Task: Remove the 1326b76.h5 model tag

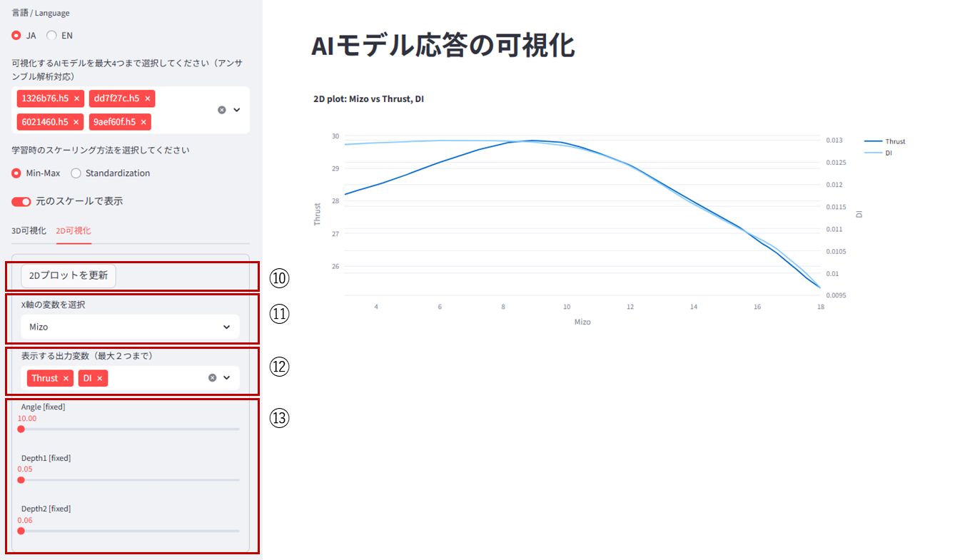Action: 76,98
